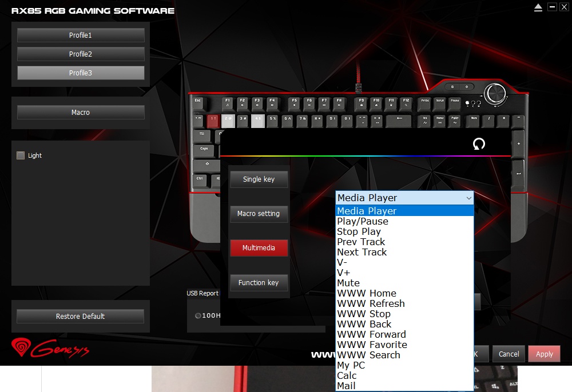Choose Stop Play option
The height and width of the screenshot is (392, 572).
(404, 231)
